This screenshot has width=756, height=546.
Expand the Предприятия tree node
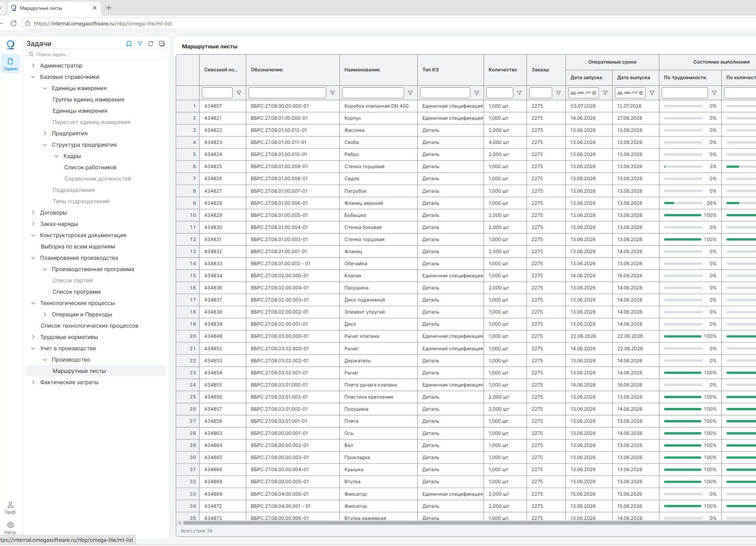(x=45, y=133)
